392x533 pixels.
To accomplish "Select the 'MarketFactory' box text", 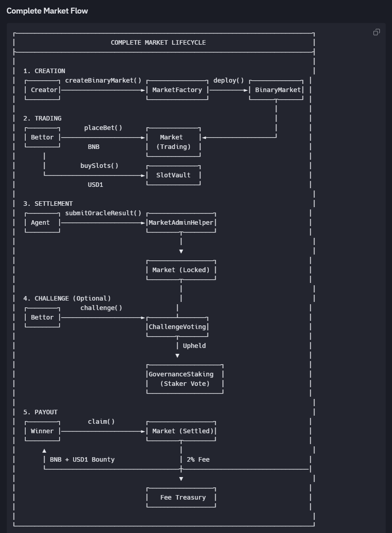I will [177, 90].
